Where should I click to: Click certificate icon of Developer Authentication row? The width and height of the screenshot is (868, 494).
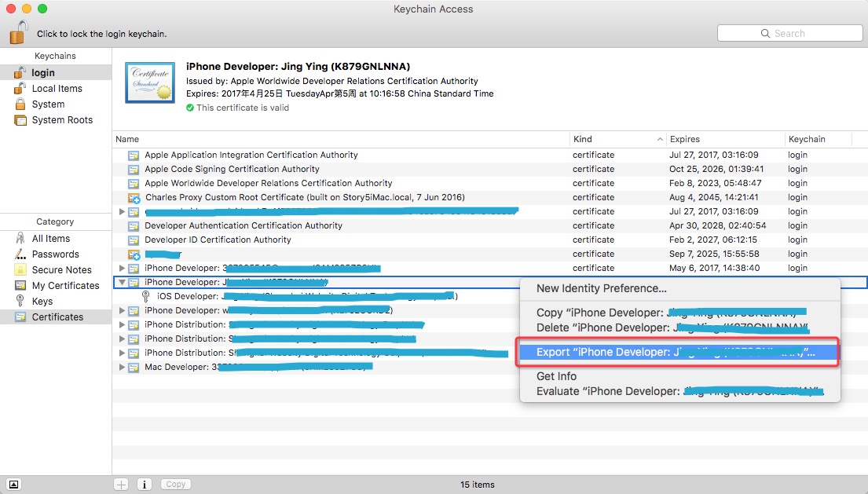[134, 225]
